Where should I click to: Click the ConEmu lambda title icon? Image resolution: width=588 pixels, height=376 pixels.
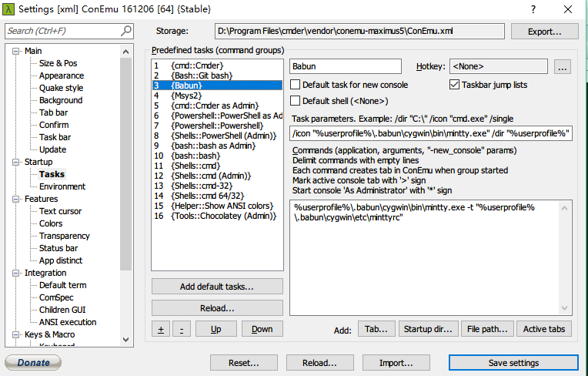coord(8,9)
